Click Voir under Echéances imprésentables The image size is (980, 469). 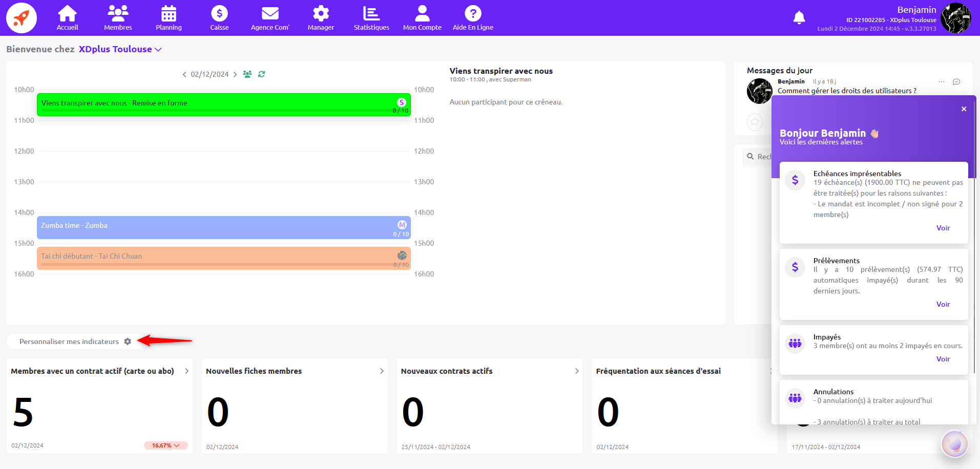coord(943,228)
